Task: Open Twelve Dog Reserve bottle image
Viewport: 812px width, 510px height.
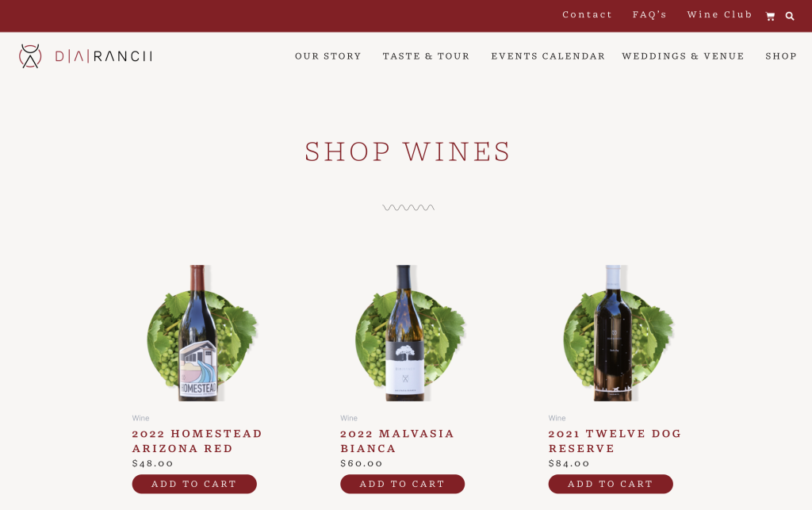Action: tap(619, 333)
